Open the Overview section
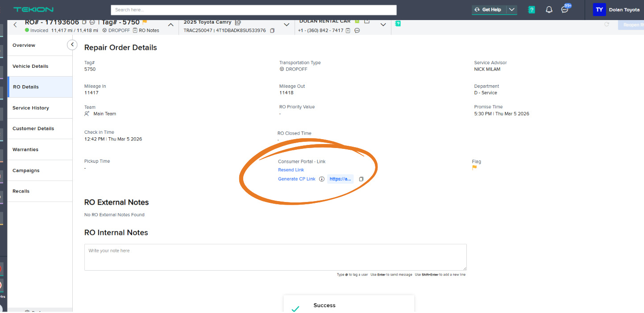 coord(40,45)
